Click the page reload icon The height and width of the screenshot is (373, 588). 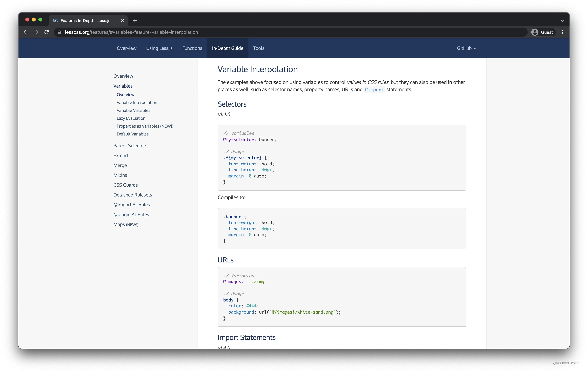coord(47,32)
